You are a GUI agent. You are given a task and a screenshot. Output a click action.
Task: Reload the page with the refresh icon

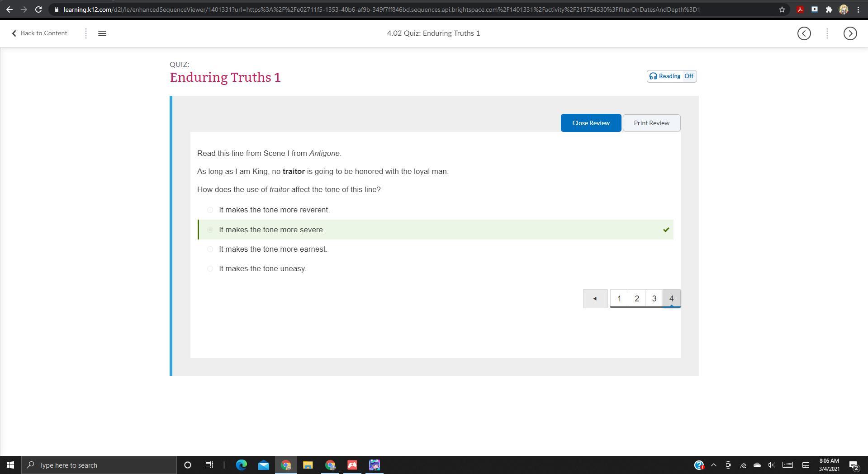pyautogui.click(x=38, y=9)
